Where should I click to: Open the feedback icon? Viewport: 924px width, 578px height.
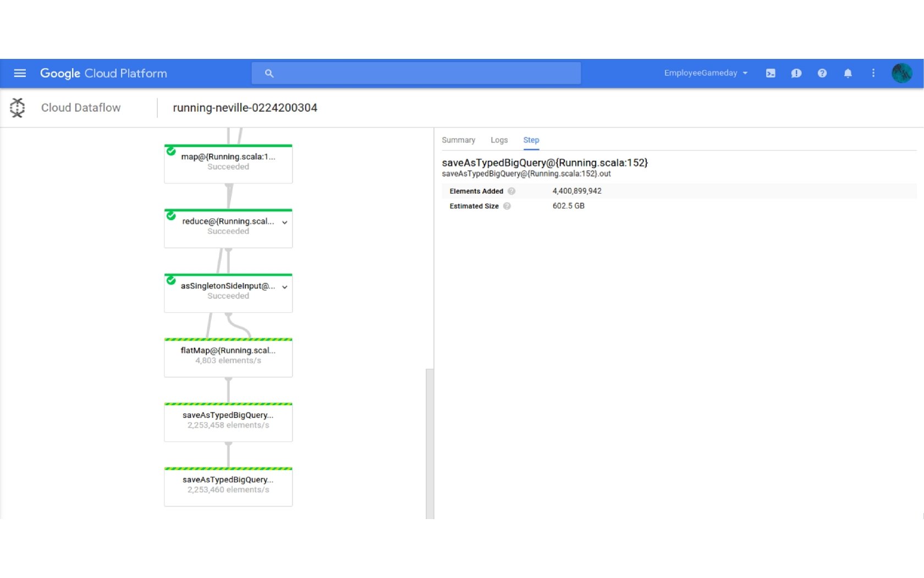click(x=796, y=73)
